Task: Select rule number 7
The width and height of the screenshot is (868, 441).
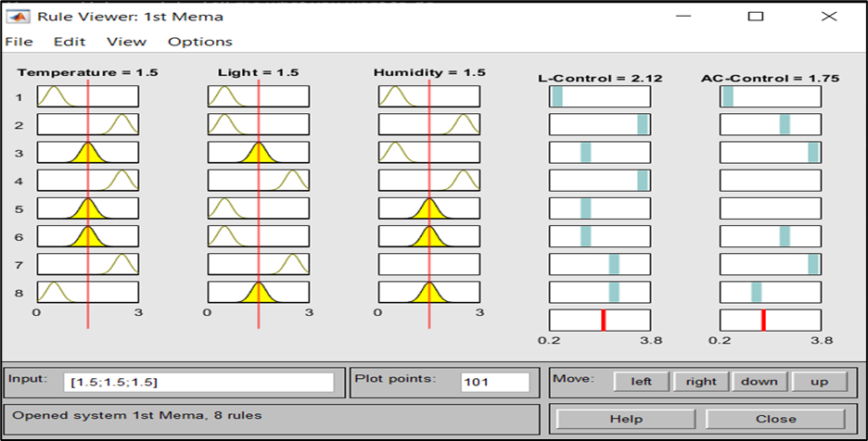Action: tap(19, 265)
